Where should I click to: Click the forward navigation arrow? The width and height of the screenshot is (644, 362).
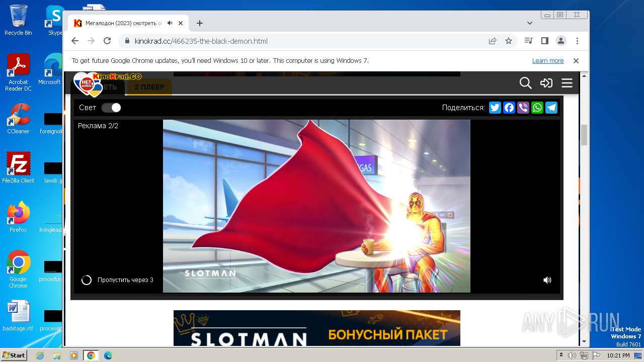(x=91, y=41)
